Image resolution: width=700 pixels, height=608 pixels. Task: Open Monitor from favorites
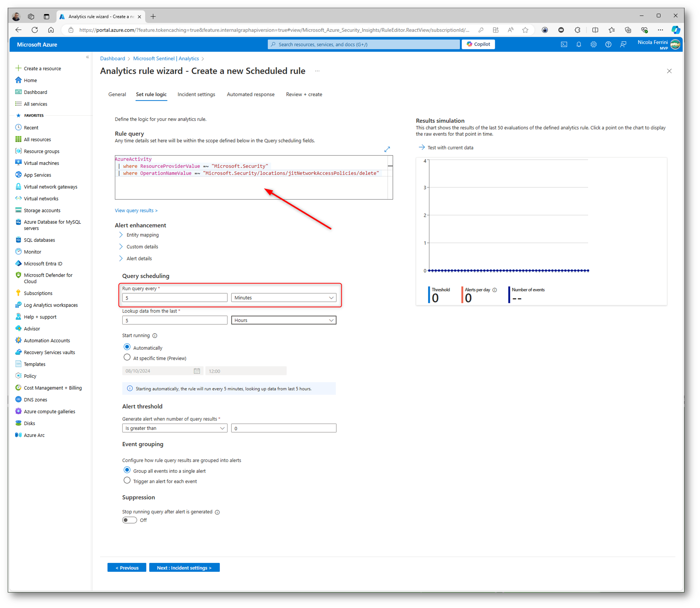tap(32, 252)
